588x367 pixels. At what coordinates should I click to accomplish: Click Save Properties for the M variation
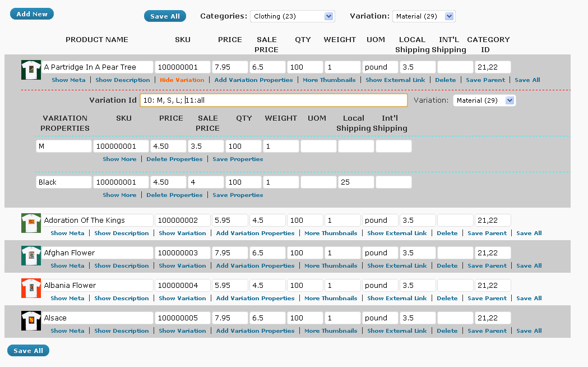point(238,159)
